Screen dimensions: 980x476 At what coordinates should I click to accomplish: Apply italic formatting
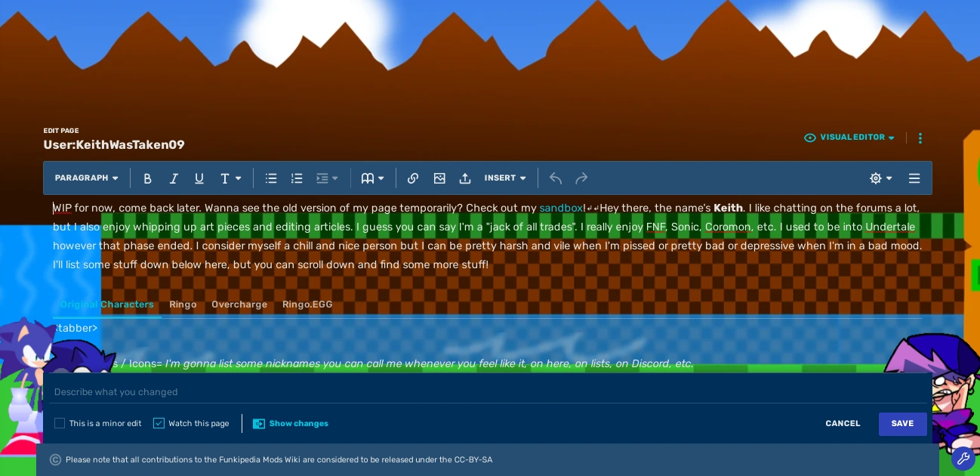(x=174, y=178)
